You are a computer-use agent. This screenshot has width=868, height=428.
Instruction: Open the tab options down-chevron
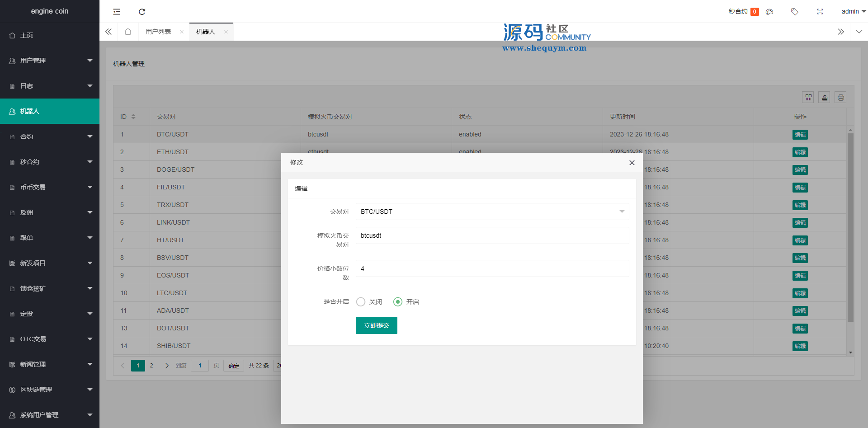pos(859,32)
